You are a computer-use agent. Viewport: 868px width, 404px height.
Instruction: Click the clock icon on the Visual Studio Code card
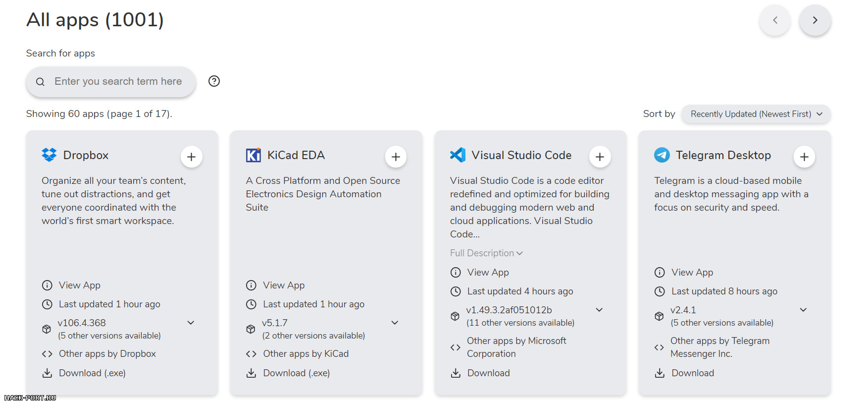(x=456, y=291)
